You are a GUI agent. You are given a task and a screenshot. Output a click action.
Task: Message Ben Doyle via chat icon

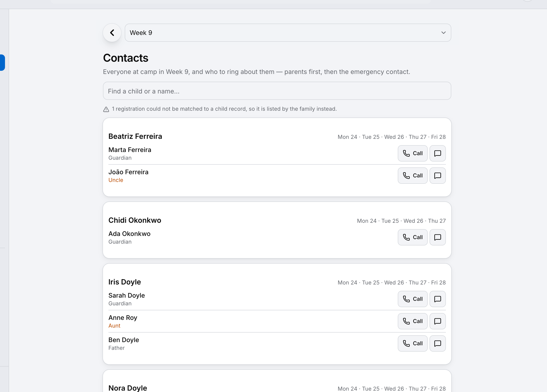437,343
